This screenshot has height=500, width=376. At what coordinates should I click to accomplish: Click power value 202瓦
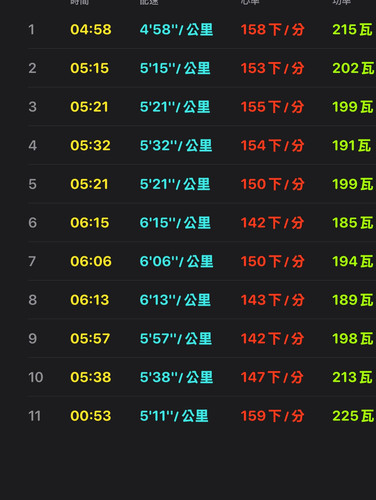(x=353, y=68)
